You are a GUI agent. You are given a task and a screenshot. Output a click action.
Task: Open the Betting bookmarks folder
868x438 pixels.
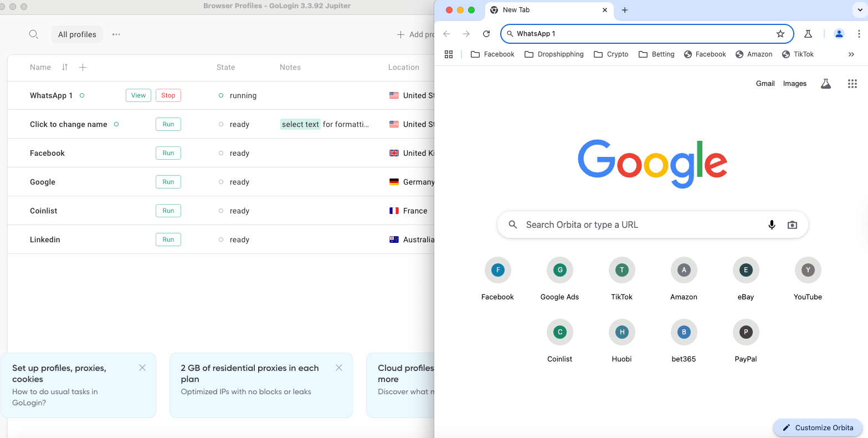click(656, 54)
